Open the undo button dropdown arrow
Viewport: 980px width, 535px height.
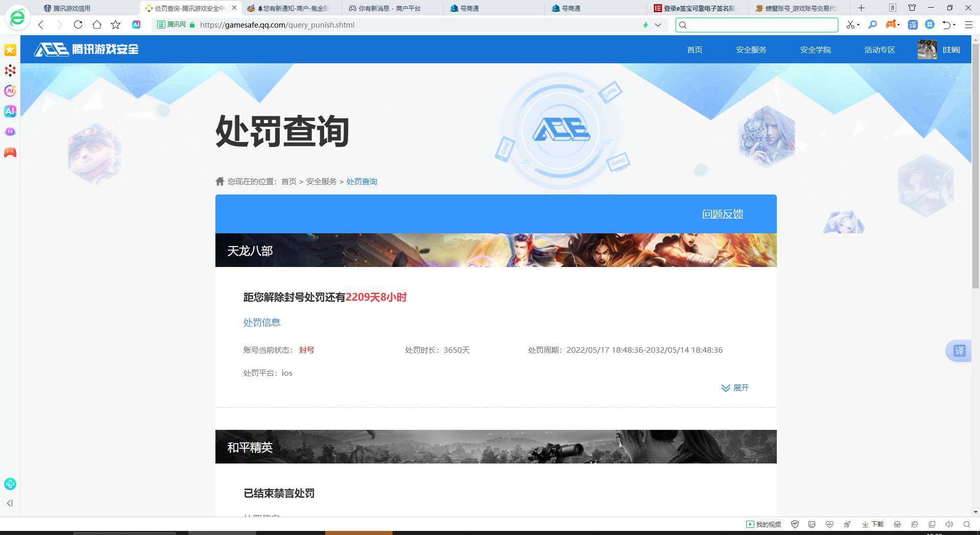(955, 25)
